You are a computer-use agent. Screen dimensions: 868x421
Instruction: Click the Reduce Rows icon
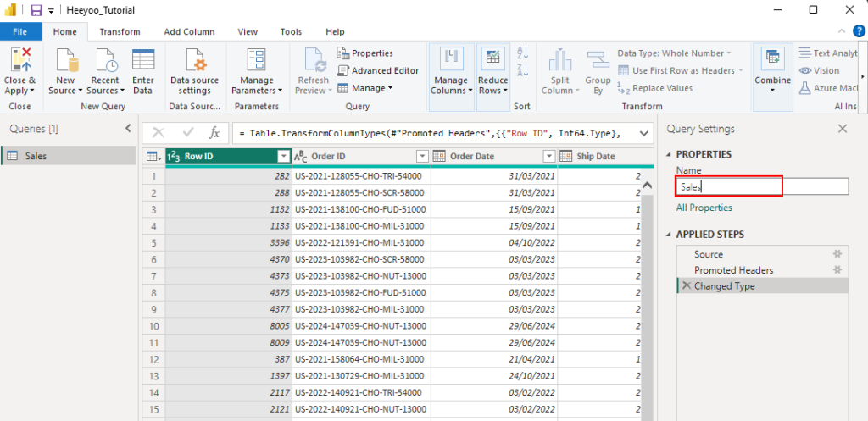[492, 58]
